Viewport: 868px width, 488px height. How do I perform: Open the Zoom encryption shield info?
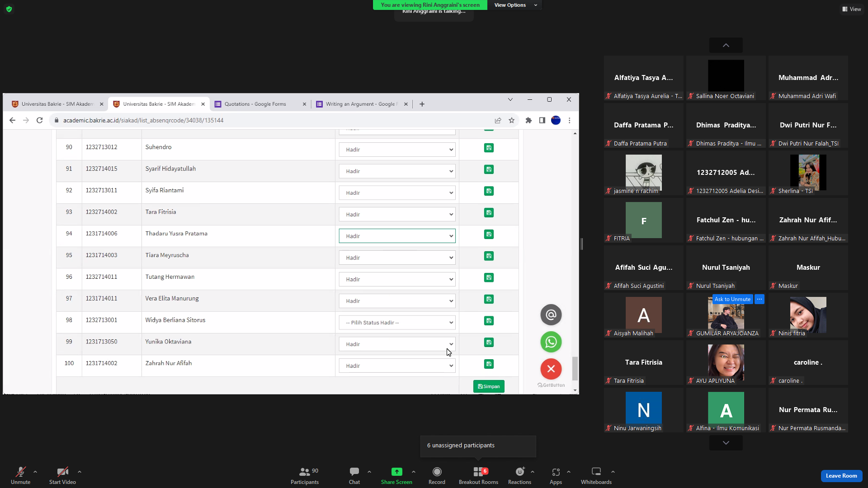(x=9, y=9)
